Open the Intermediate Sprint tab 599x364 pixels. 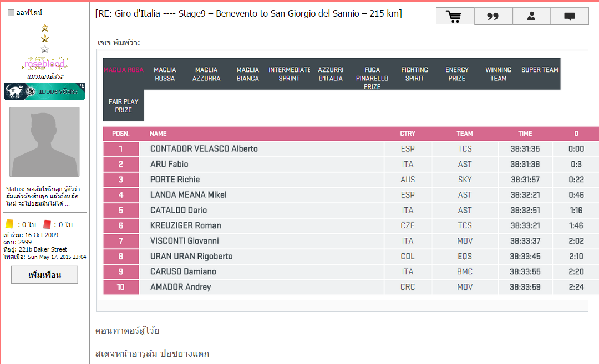click(289, 74)
